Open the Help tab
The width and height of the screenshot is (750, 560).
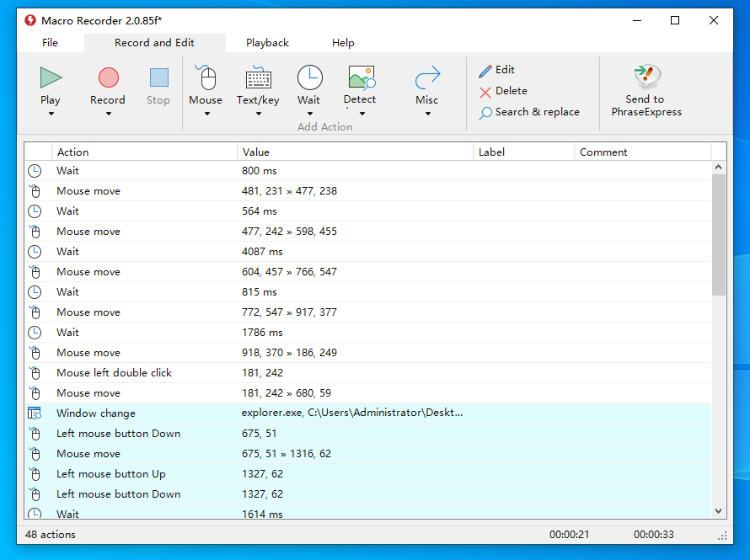(343, 42)
